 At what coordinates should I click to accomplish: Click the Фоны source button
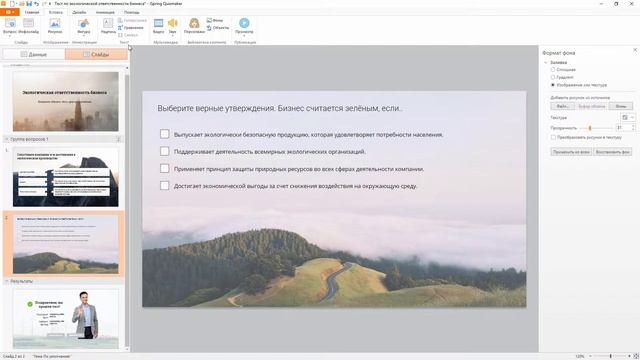coord(621,106)
